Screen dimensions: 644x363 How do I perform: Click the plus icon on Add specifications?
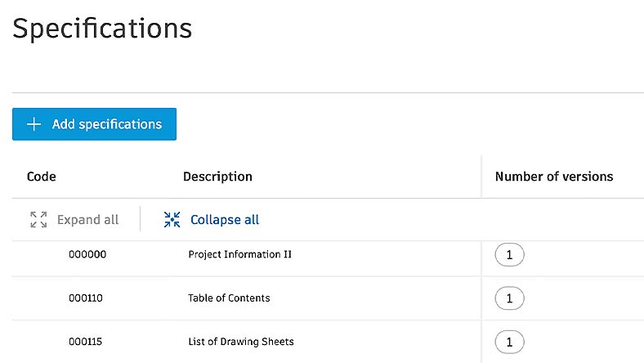(34, 124)
